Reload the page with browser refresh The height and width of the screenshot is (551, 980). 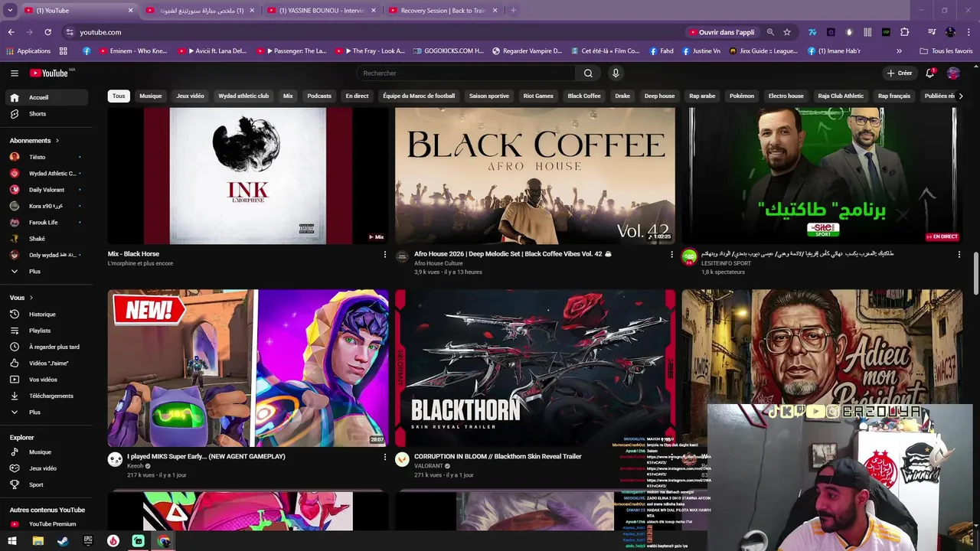[x=47, y=32]
